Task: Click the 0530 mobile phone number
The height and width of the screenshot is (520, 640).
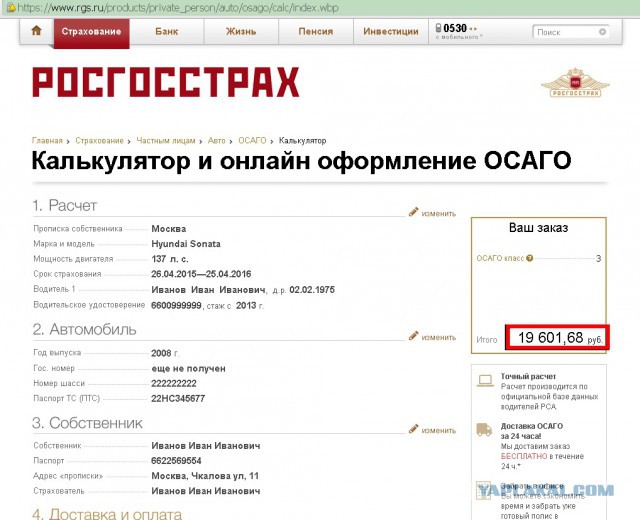Action: [x=455, y=28]
